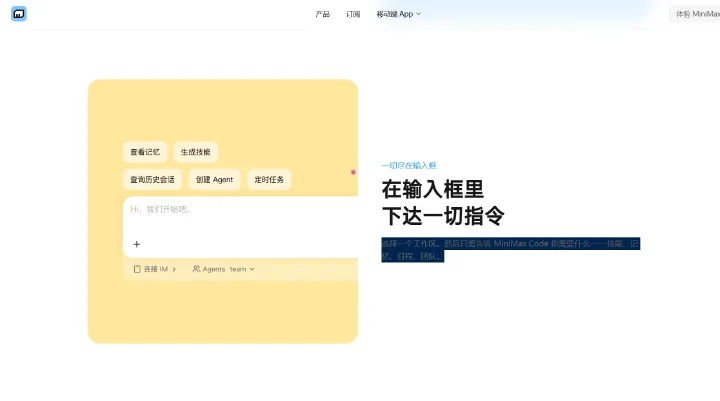Click the 一切尽在输入框 blue label
The width and height of the screenshot is (720, 401).
[x=409, y=165]
